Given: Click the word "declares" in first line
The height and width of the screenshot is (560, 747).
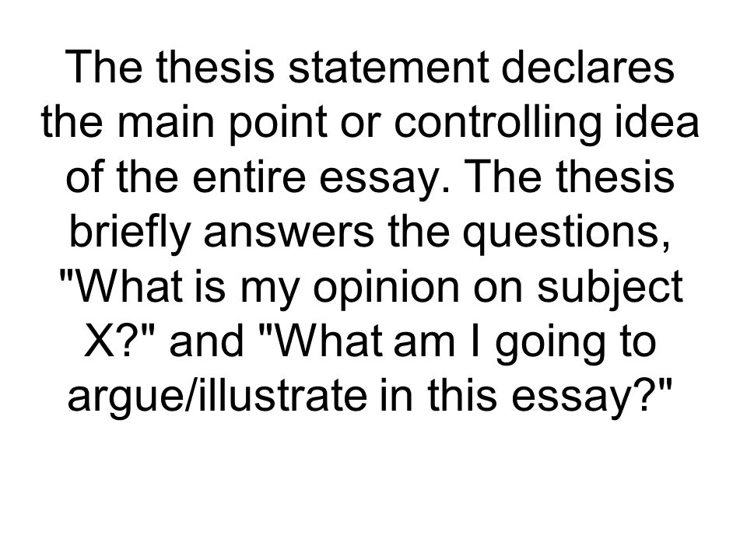Looking at the screenshot, I should point(588,67).
